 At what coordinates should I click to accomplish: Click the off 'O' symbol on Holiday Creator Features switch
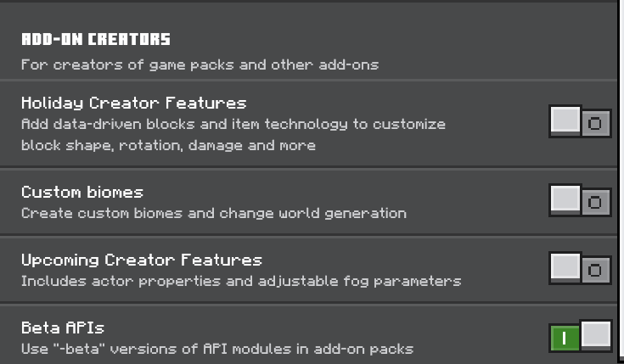(595, 125)
